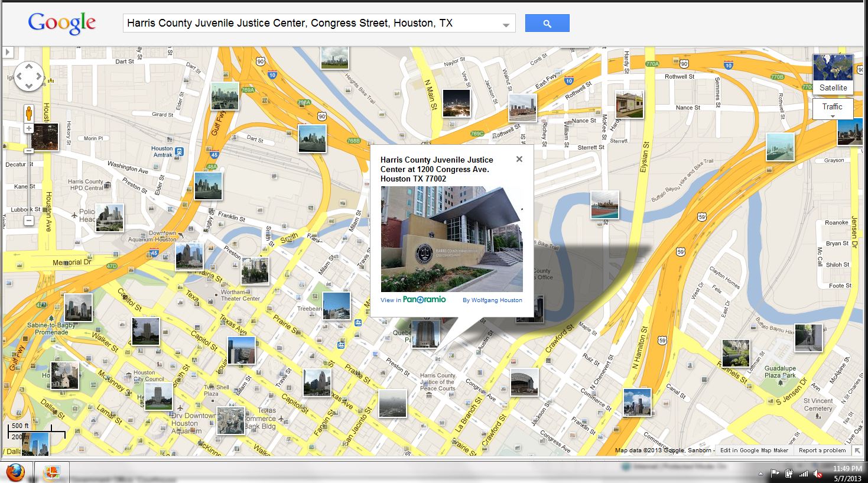Open Firefox from the taskbar

pos(15,473)
